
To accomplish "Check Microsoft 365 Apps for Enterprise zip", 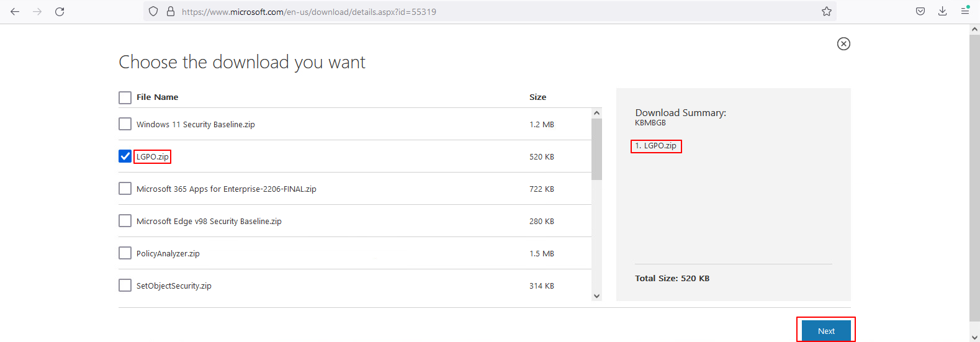I will pyautogui.click(x=125, y=189).
